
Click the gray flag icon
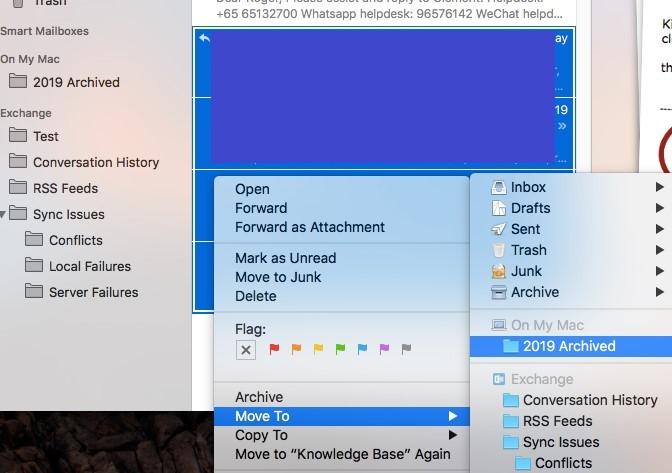tap(406, 349)
